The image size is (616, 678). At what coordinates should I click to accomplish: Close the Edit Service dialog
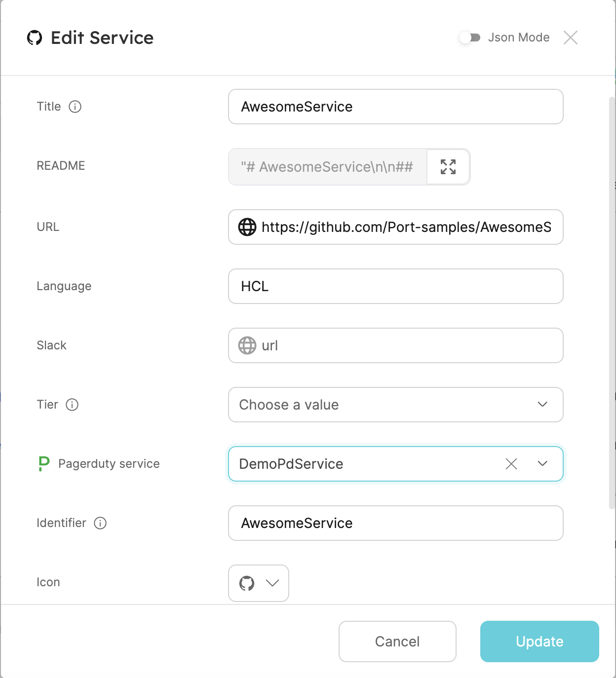(571, 38)
